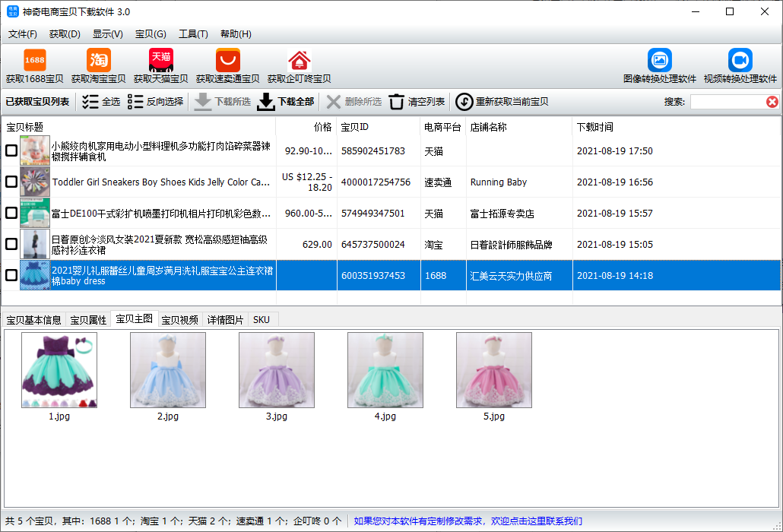The height and width of the screenshot is (532, 783).
Task: Click shop name 日着設計師服飾品牌
Action: click(x=511, y=245)
